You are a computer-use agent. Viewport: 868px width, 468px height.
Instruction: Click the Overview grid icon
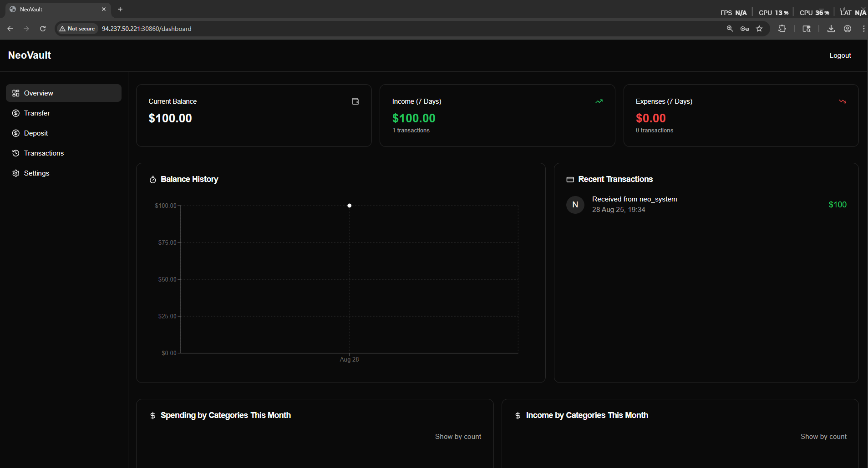click(16, 93)
